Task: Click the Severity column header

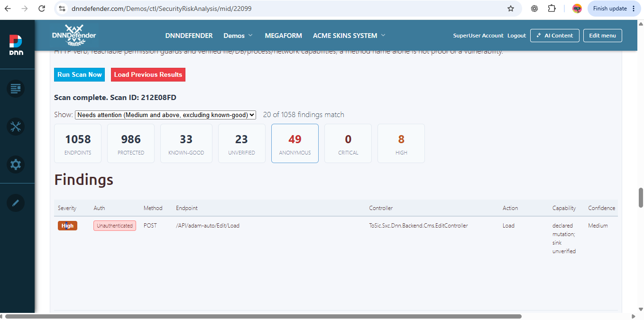Action: pos(67,208)
